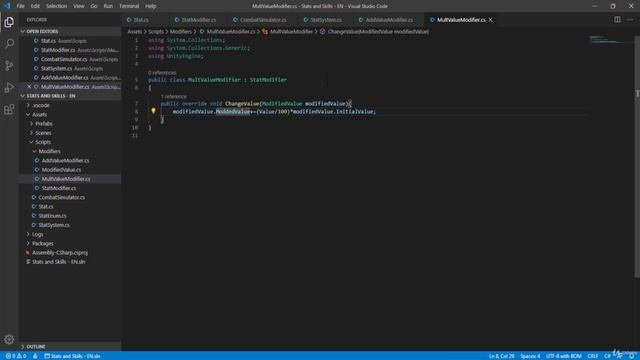Click the MultValueModifier class breadcrumb

pyautogui.click(x=288, y=31)
